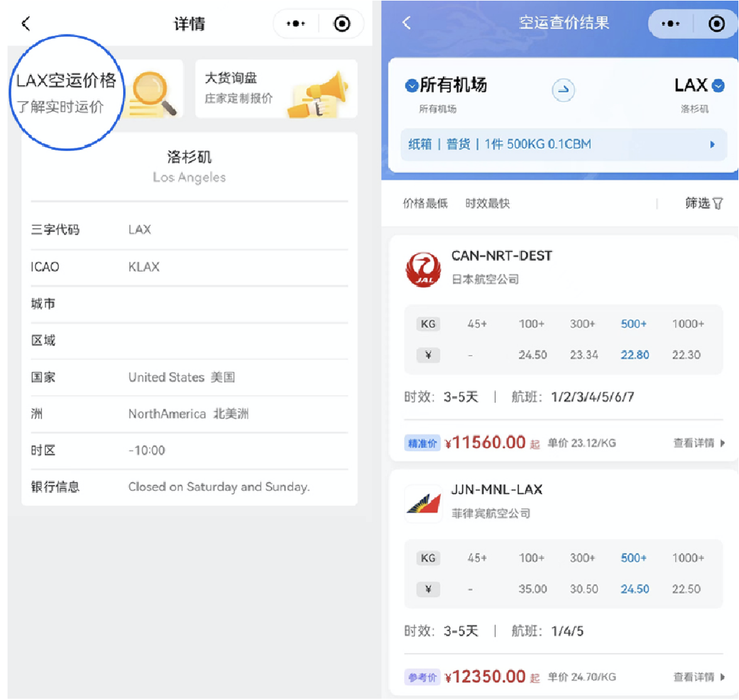Viewport: 739px width, 700px height.
Task: Open 大货询盘 custom quote card
Action: pos(276,89)
